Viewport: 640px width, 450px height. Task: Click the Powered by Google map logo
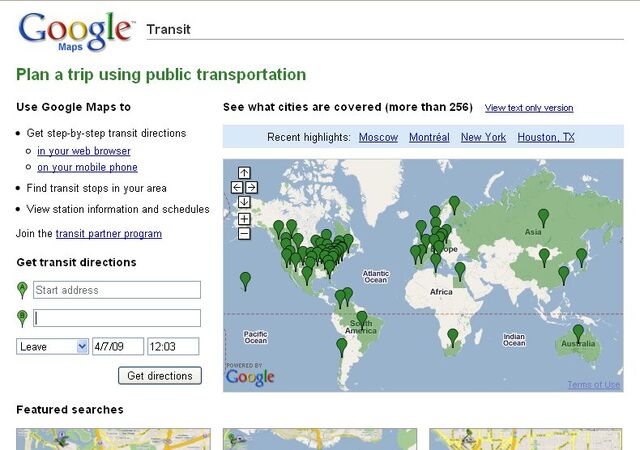click(250, 374)
